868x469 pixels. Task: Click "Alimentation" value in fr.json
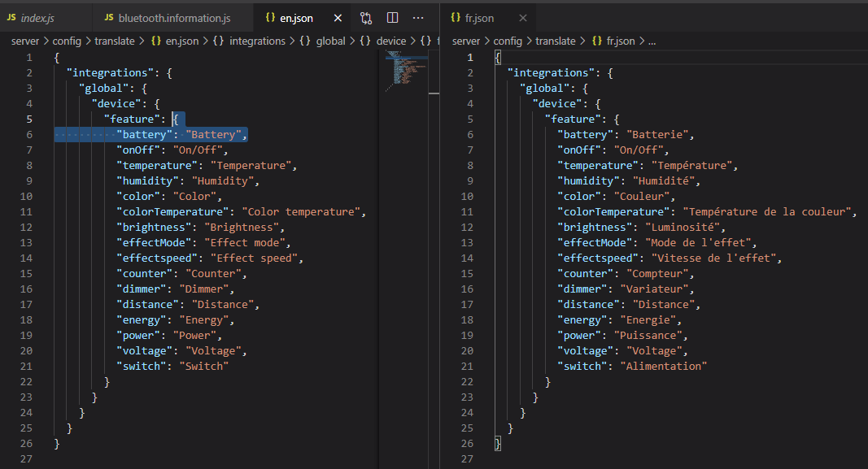[x=663, y=366]
